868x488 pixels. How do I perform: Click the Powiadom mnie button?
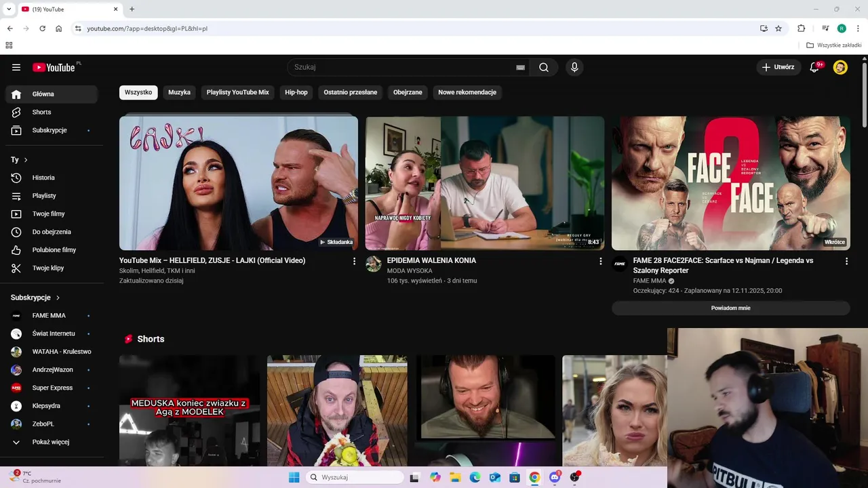pyautogui.click(x=730, y=308)
